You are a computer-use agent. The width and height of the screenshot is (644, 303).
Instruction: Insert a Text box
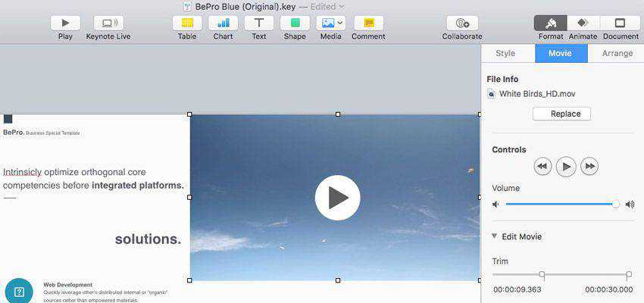259,23
